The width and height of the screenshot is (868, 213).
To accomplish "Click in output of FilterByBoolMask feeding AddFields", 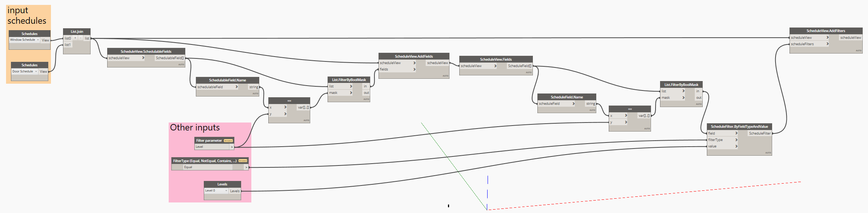I will tap(365, 86).
